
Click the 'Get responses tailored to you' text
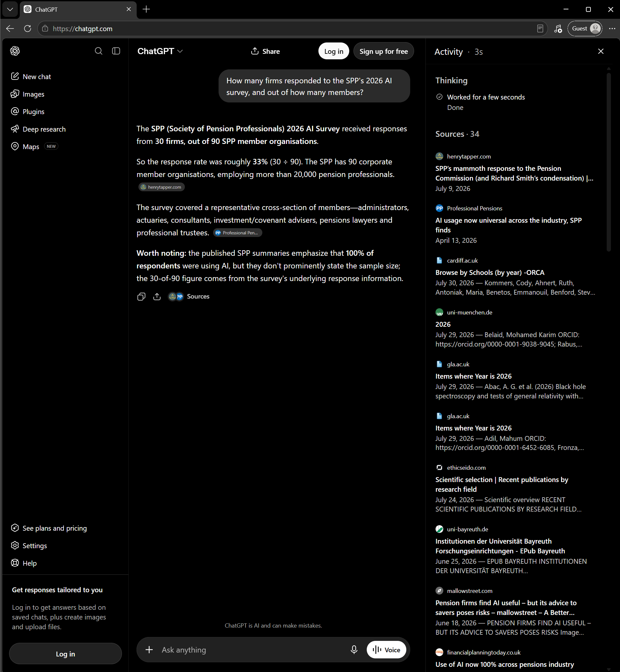point(57,590)
